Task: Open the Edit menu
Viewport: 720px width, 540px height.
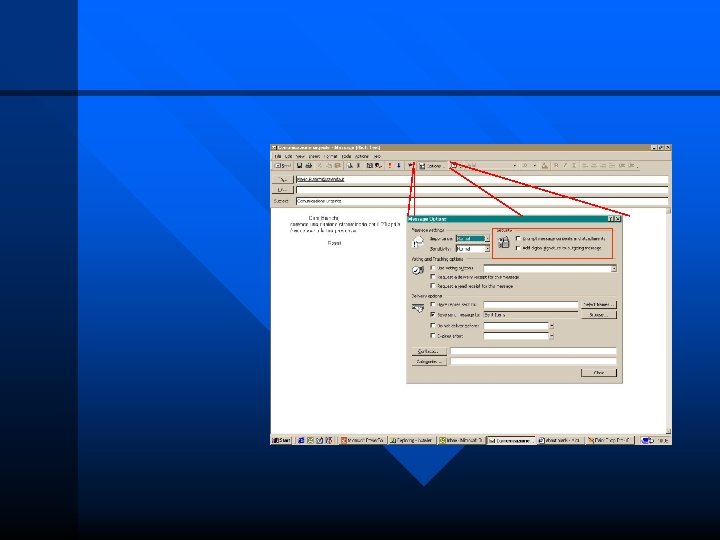Action: (x=288, y=157)
